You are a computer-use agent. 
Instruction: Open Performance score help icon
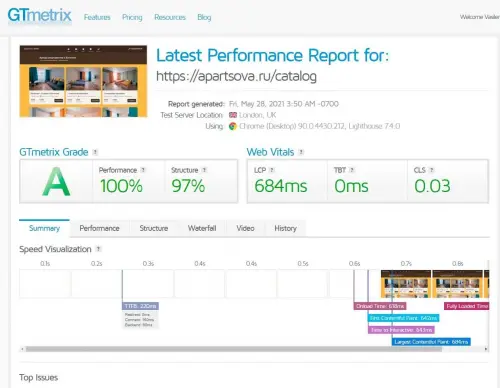[143, 170]
